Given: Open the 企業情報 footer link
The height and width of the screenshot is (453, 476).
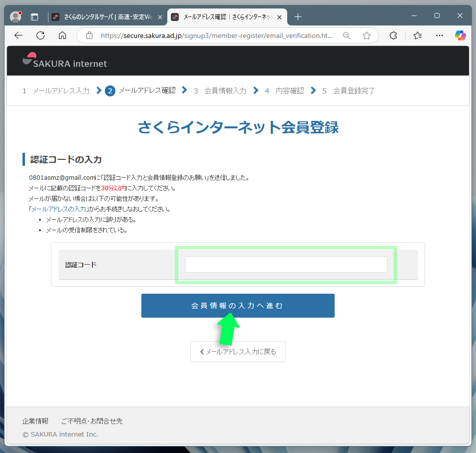Looking at the screenshot, I should pyautogui.click(x=35, y=421).
